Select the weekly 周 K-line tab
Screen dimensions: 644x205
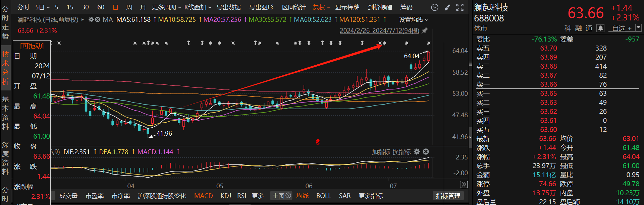click(129, 7)
